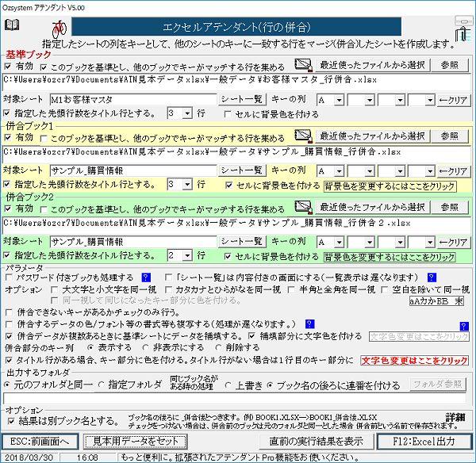Image resolution: width=476 pixels, height=463 pixels.
Task: Click the sheet icon in 併合ブック2 row
Action: pos(303,207)
